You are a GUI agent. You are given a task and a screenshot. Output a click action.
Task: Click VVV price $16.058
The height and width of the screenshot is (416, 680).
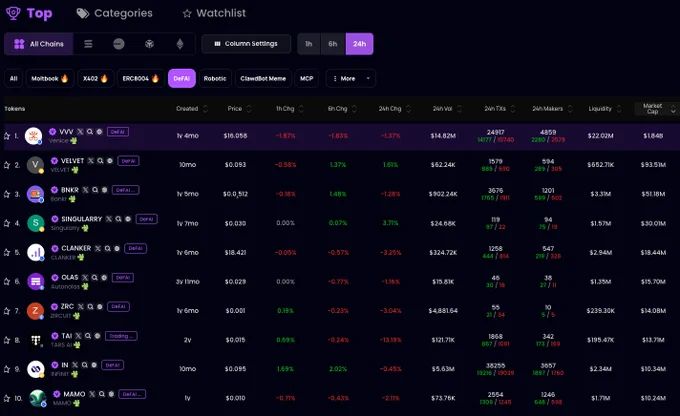235,136
